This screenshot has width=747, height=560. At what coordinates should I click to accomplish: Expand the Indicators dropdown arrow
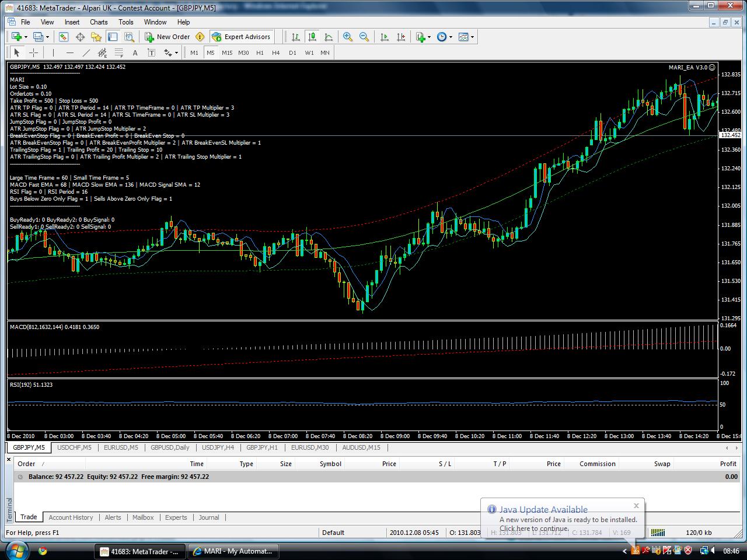click(429, 37)
